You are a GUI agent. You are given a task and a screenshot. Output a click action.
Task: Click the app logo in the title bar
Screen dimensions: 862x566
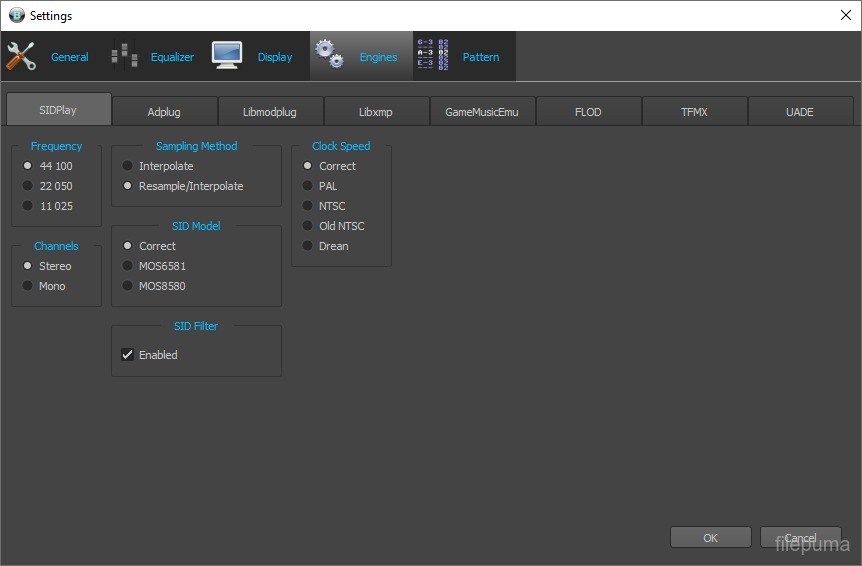16,15
